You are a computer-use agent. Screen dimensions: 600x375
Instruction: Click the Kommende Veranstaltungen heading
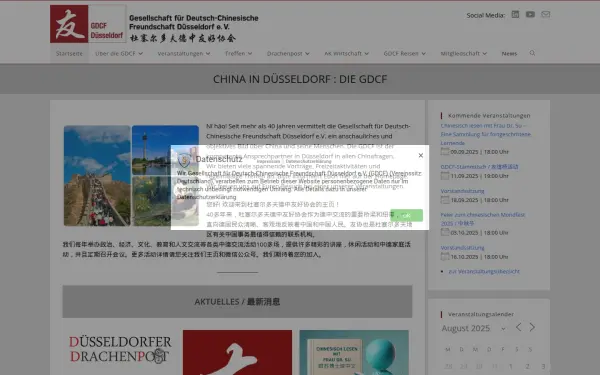[x=489, y=115]
